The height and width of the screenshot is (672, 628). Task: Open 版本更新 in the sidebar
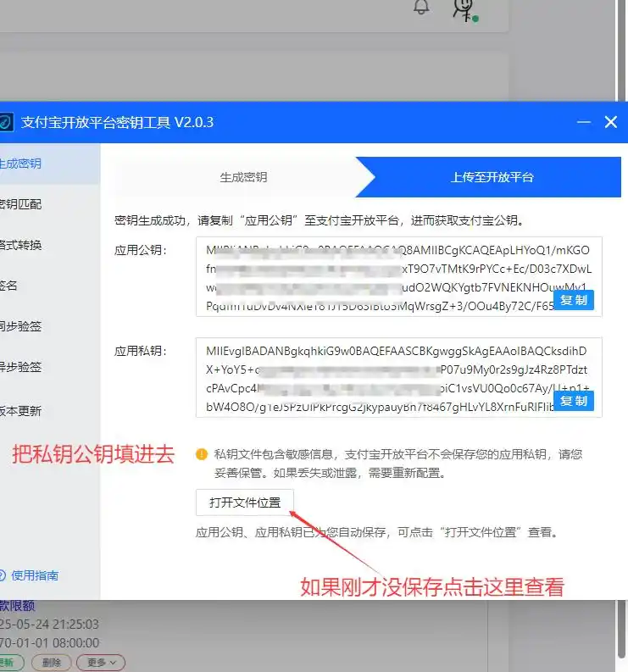(20, 411)
